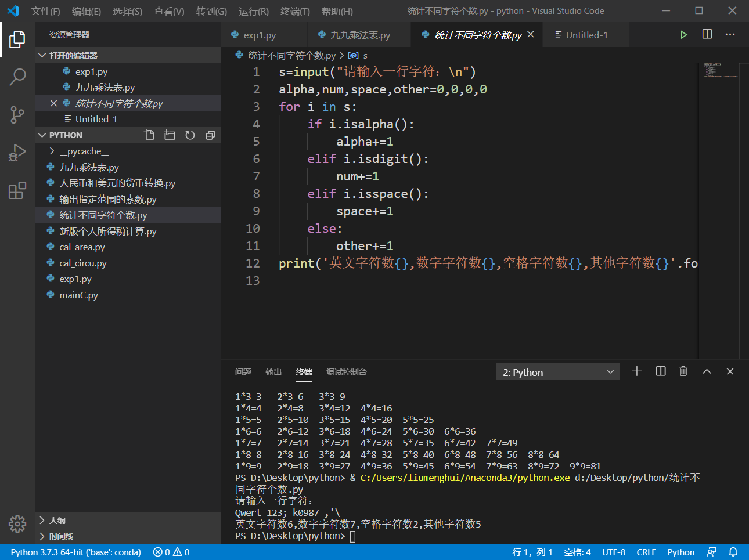Open cal_circu.py in Explorer
The height and width of the screenshot is (560, 749).
pyautogui.click(x=128, y=263)
